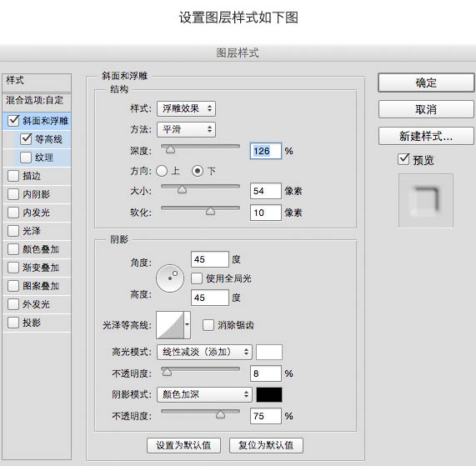Enable the 光泽 checkbox
The width and height of the screenshot is (476, 466).
13,231
